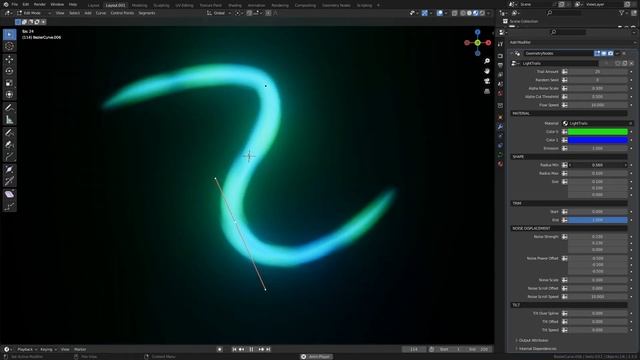Image resolution: width=640 pixels, height=360 pixels.
Task: Select the Draw curve tool
Action: 9,133
